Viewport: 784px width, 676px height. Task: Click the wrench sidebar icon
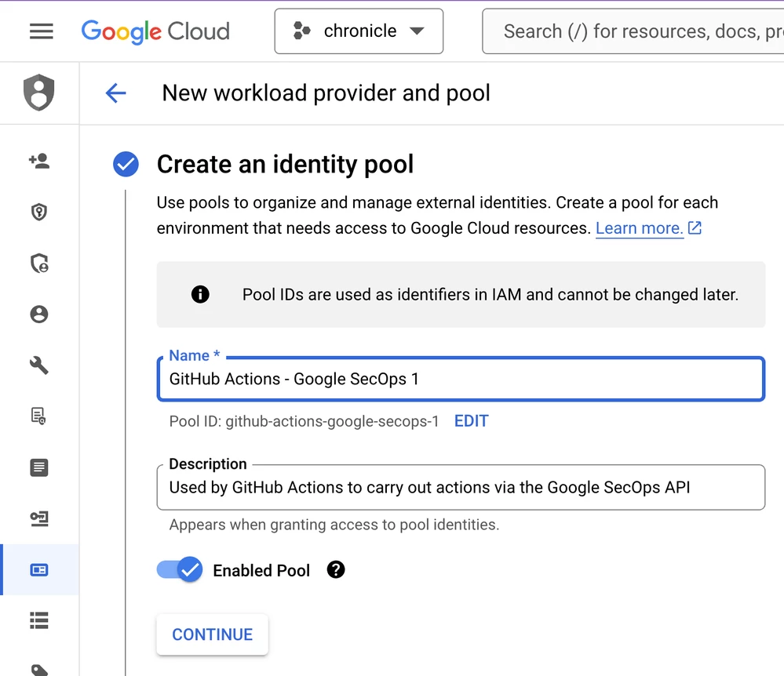click(39, 365)
